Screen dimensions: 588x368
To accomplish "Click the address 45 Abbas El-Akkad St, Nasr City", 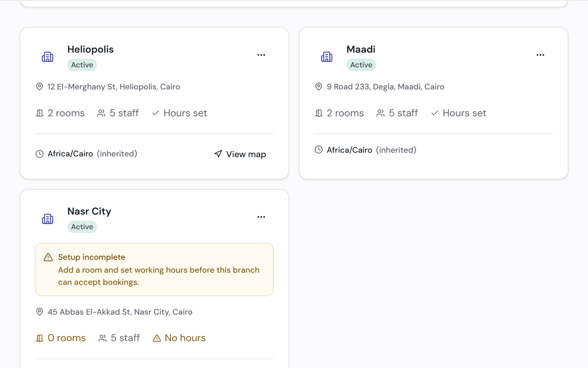I will click(120, 312).
